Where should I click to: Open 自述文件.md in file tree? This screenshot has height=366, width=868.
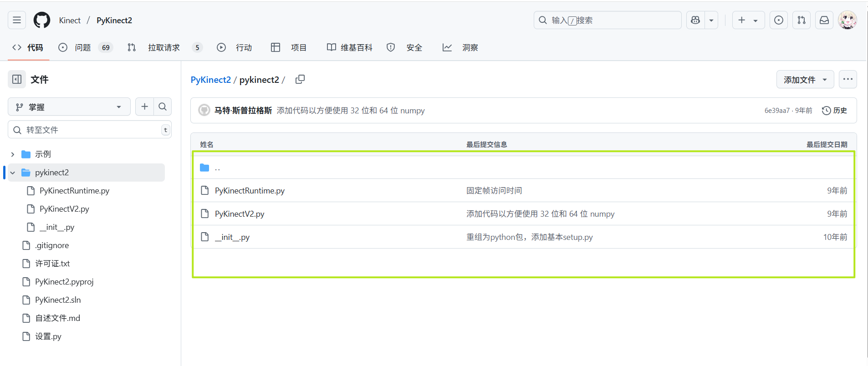(x=57, y=318)
